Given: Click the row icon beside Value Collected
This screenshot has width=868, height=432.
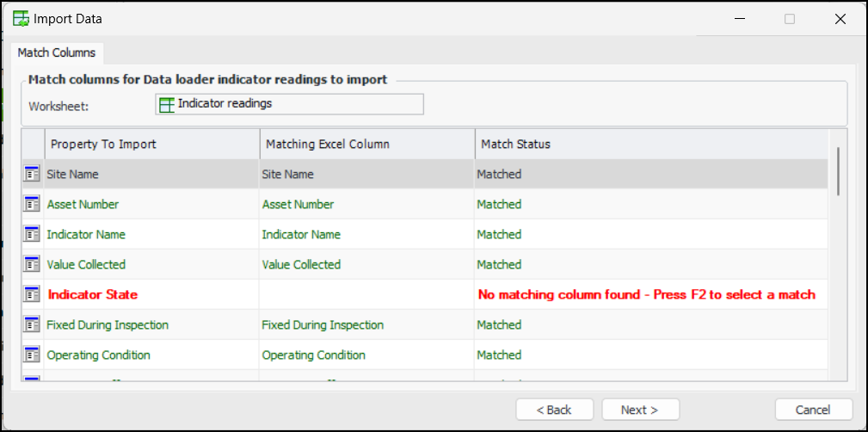Looking at the screenshot, I should click(x=32, y=264).
